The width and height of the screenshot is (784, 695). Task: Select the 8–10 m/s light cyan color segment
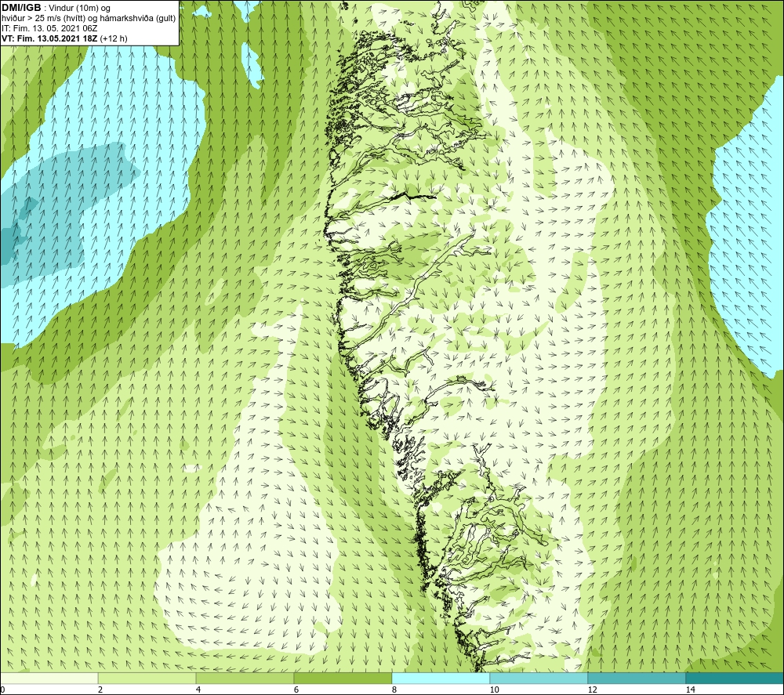(x=441, y=678)
